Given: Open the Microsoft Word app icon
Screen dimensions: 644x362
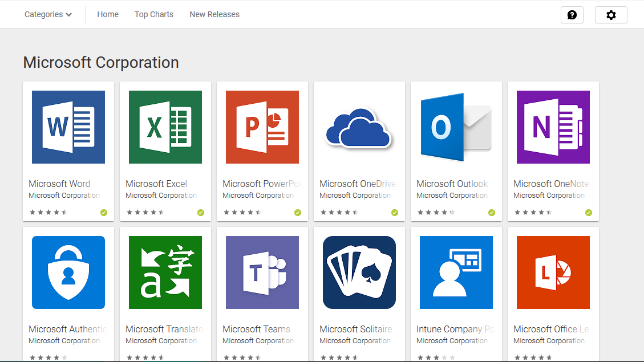Looking at the screenshot, I should click(68, 127).
